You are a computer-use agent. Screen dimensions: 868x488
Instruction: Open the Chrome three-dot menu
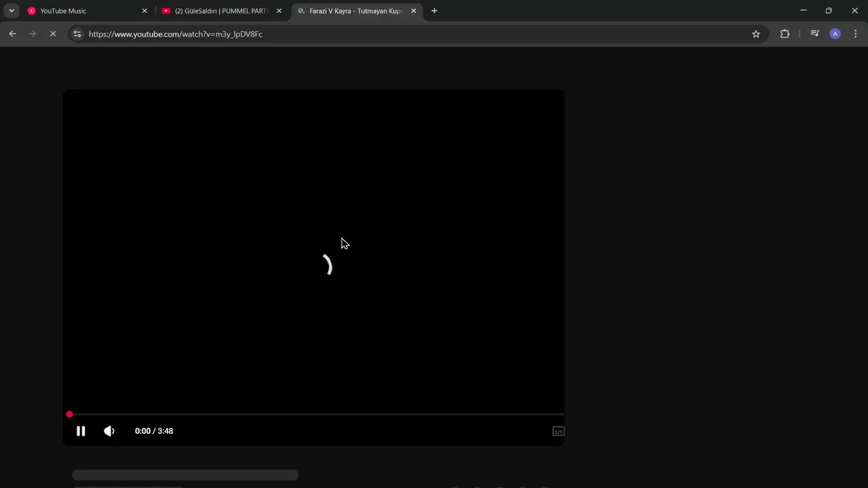pyautogui.click(x=855, y=34)
